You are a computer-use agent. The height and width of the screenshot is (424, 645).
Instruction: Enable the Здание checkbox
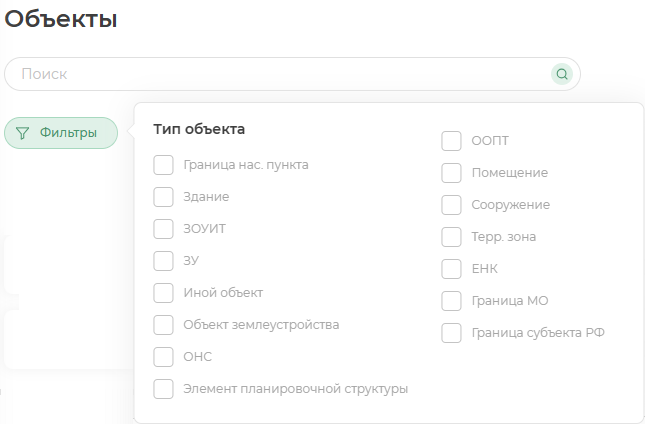163,197
